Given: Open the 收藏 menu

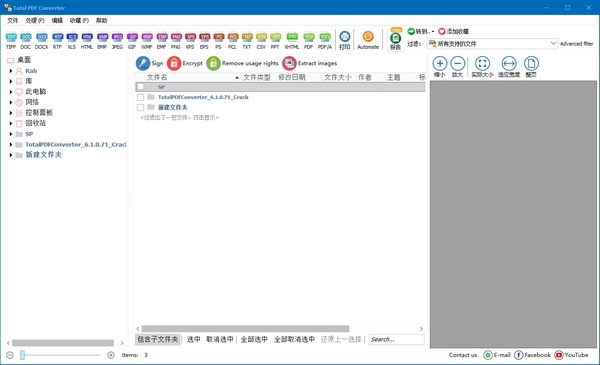Looking at the screenshot, I should [79, 20].
